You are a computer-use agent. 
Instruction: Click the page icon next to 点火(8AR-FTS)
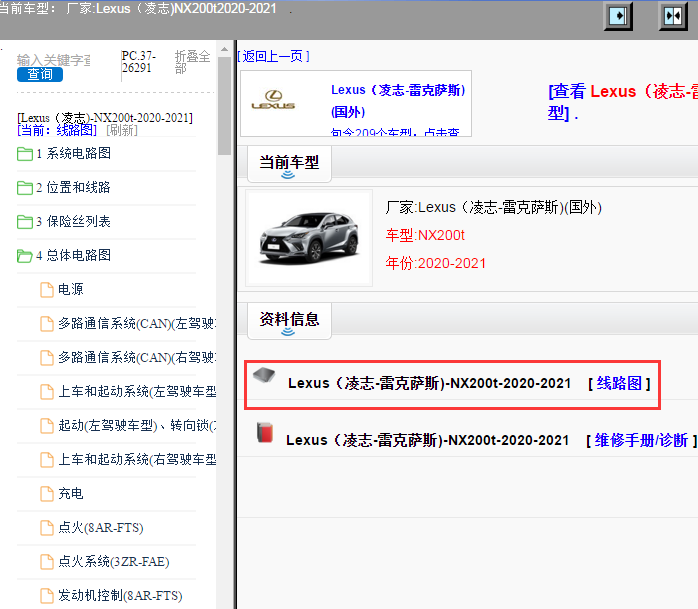click(47, 528)
